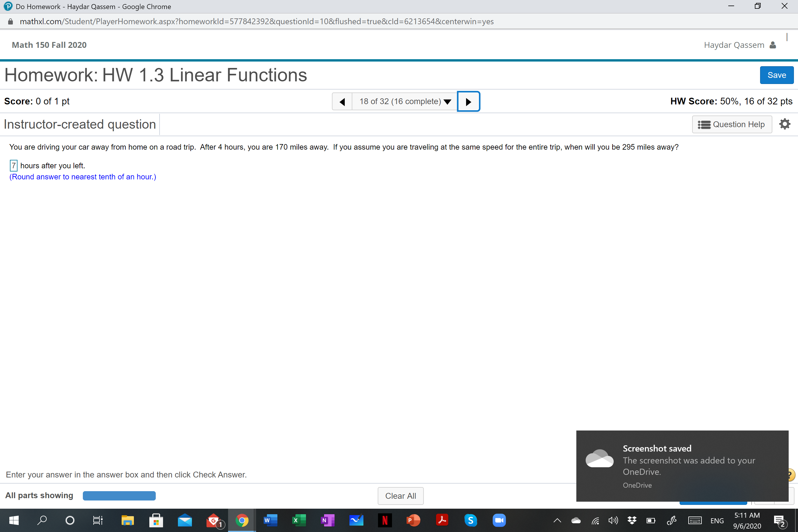Open Zoom from the taskbar
Viewport: 798px width, 532px height.
pos(499,520)
